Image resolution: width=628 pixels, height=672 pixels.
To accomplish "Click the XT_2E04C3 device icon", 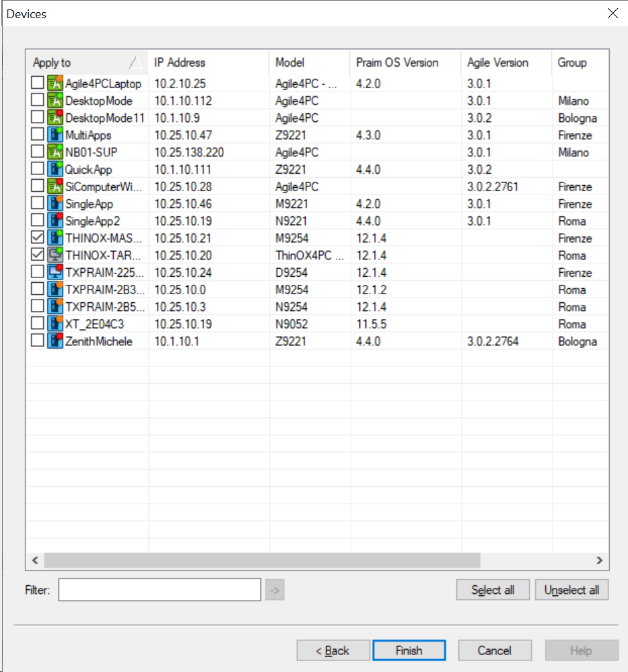I will [x=55, y=323].
